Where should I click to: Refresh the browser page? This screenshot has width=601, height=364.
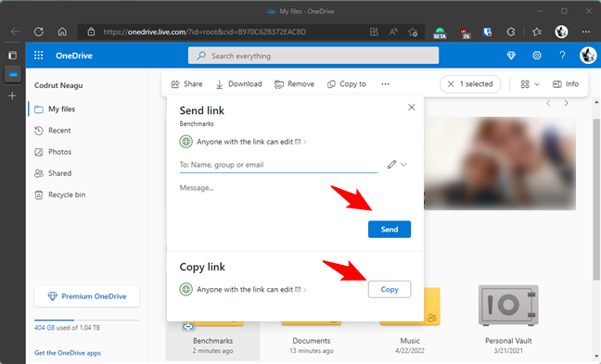click(39, 31)
